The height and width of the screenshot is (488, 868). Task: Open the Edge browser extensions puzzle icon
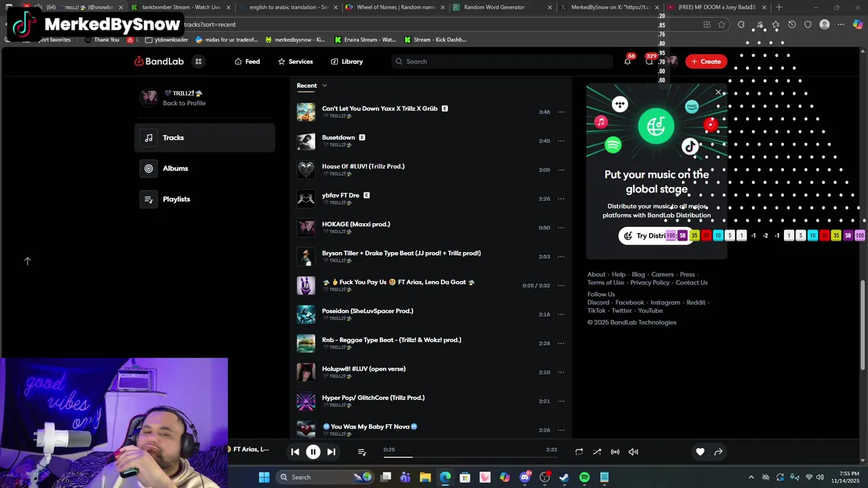pyautogui.click(x=741, y=24)
